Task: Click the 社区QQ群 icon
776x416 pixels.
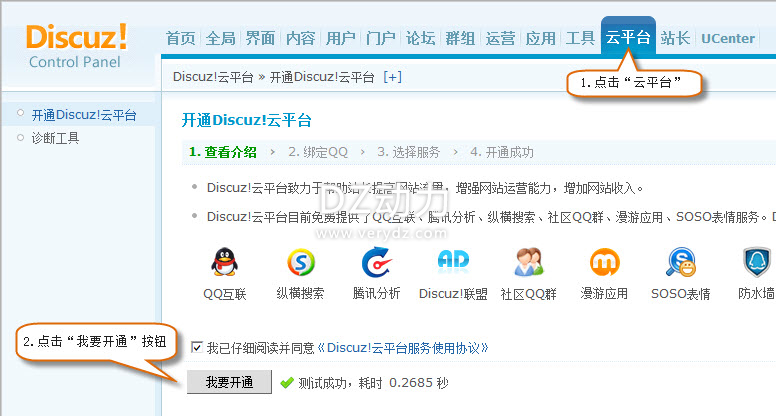Action: pos(529,262)
